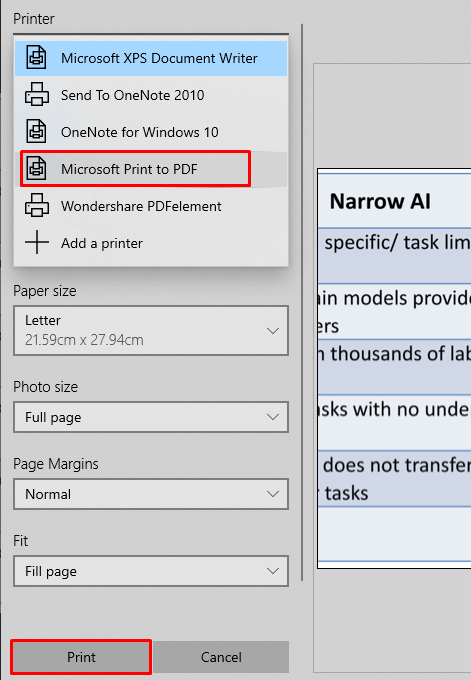Click the Print button
Viewport: 471px width, 680px height.
pos(81,657)
